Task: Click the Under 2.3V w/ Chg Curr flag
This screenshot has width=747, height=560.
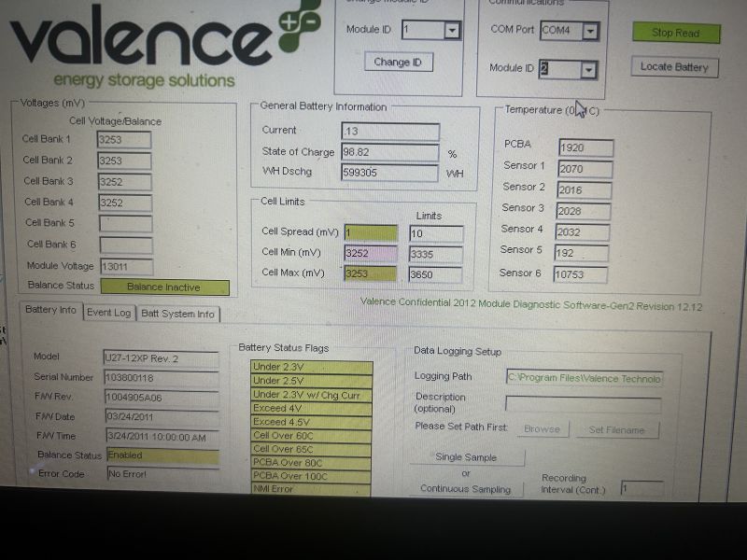Action: click(x=312, y=395)
